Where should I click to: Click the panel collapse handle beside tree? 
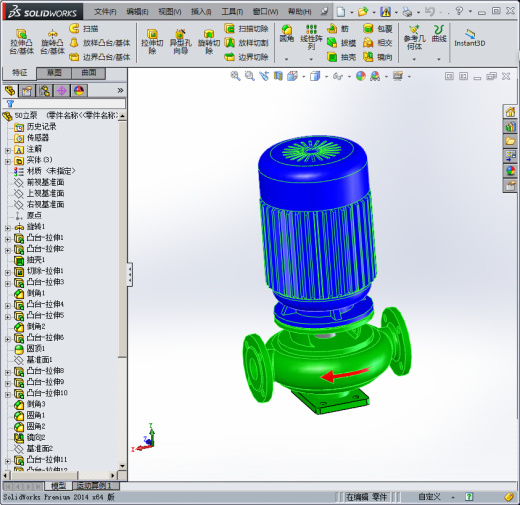click(x=130, y=275)
